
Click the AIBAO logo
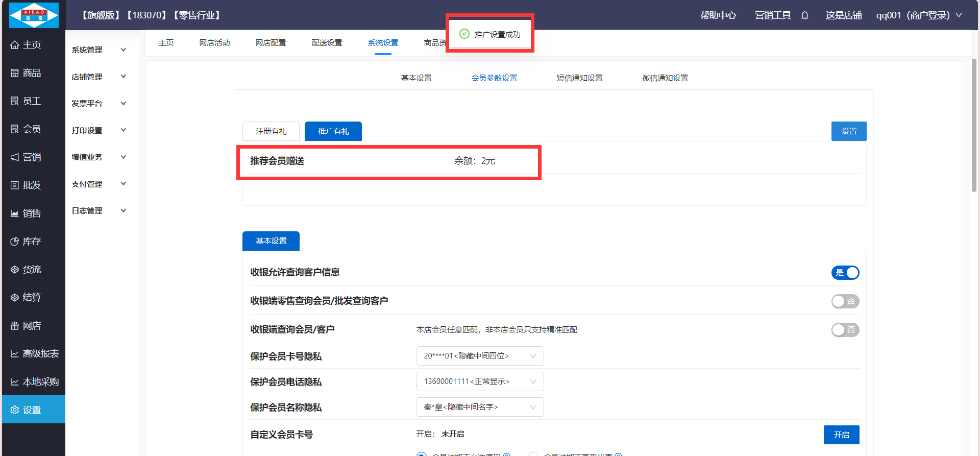pyautogui.click(x=34, y=15)
